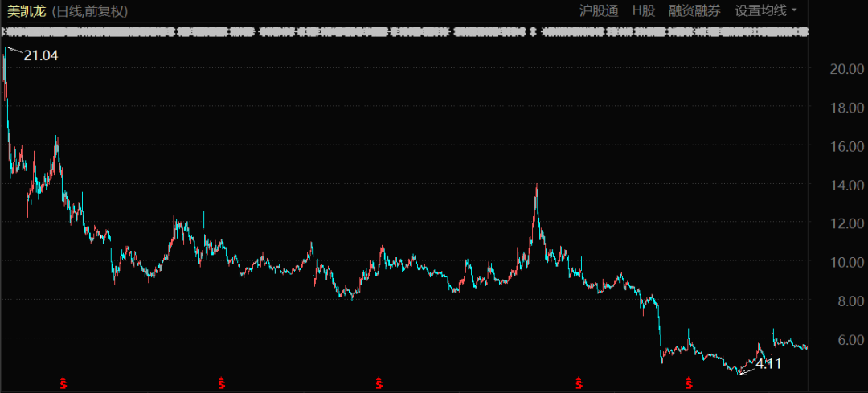
Task: Click the rightmost red dividend marker
Action: (689, 381)
